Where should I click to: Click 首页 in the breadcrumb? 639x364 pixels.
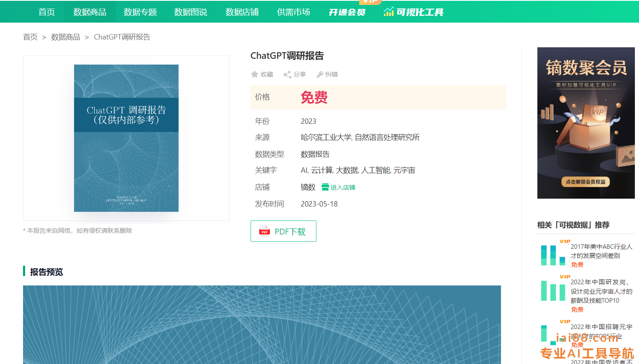point(30,37)
